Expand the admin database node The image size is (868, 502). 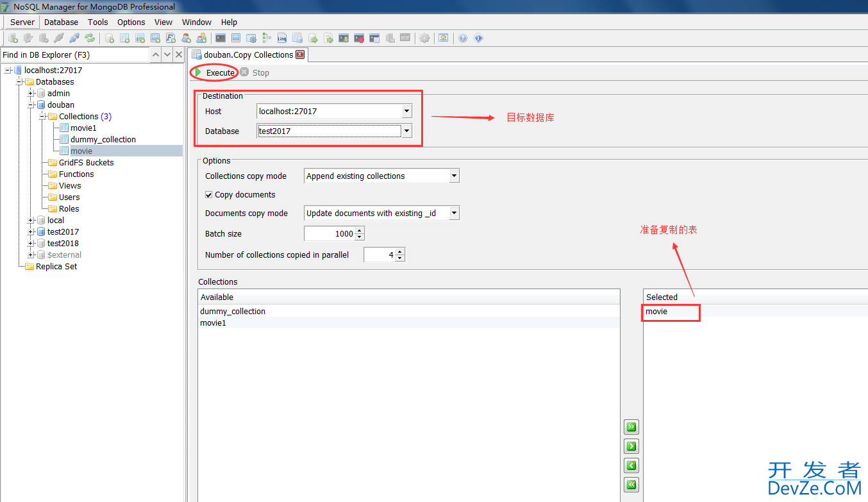(31, 93)
